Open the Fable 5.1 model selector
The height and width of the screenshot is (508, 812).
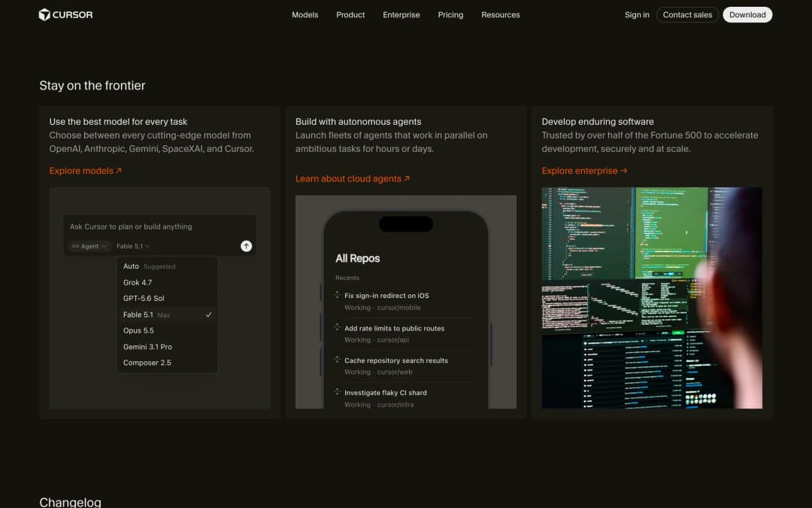pyautogui.click(x=133, y=246)
